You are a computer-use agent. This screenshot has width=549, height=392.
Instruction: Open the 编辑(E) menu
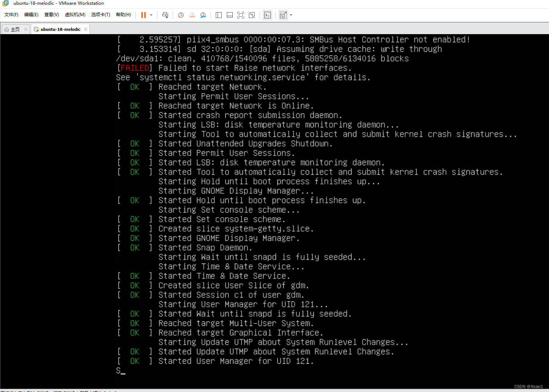pos(31,15)
